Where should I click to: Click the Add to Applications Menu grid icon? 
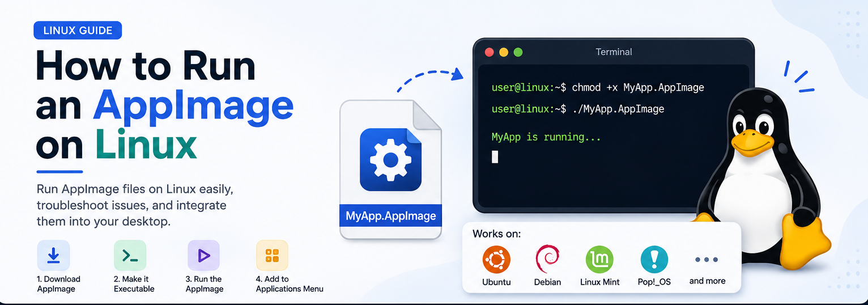[x=272, y=256]
